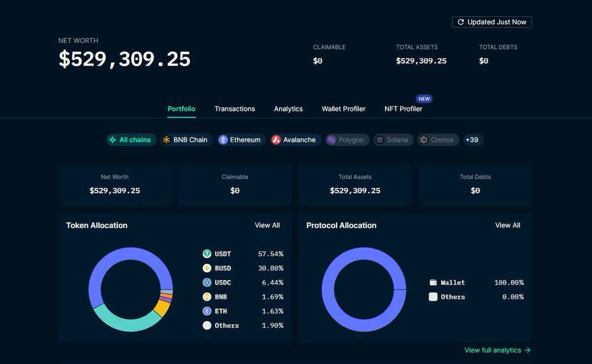Click the BNB 1.69% percentage value

[x=272, y=297]
